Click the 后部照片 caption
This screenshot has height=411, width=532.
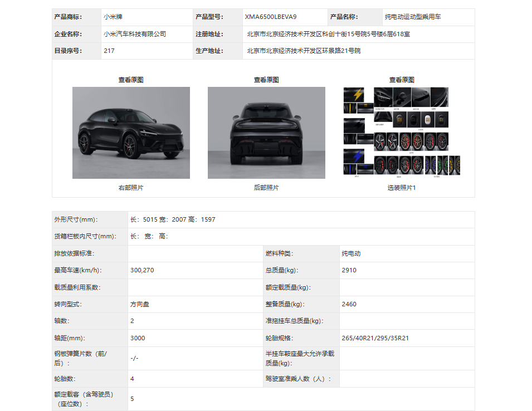tap(266, 188)
